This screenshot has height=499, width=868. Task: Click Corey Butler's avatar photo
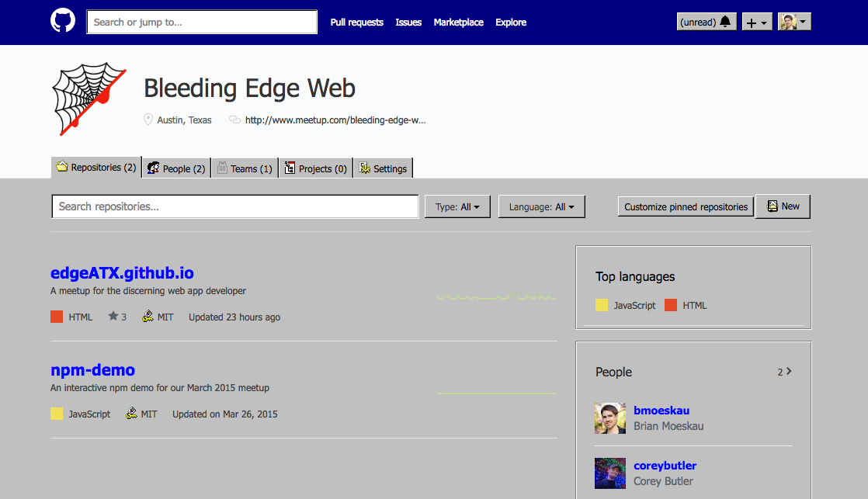pyautogui.click(x=610, y=473)
